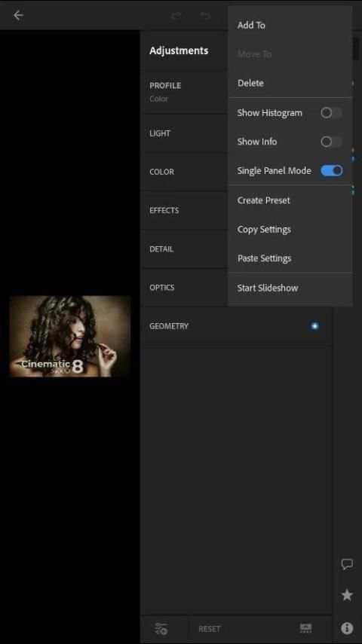Tap the back arrow icon
Screen dimensions: 362x644
19,15
